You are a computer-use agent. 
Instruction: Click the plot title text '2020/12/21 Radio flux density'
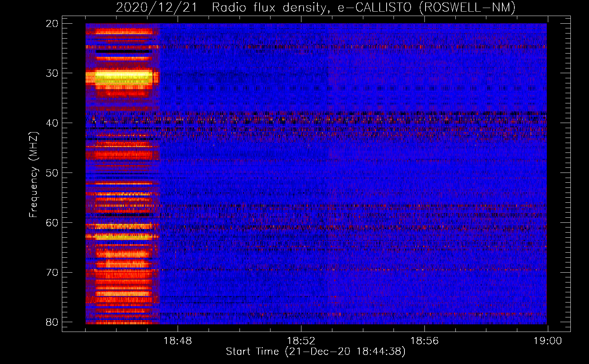coord(222,8)
